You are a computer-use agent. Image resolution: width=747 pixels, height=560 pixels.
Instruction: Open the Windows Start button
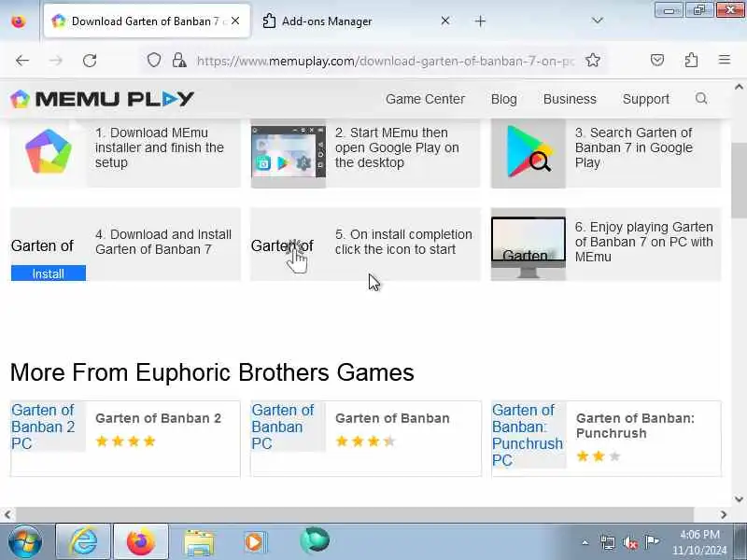coord(25,541)
